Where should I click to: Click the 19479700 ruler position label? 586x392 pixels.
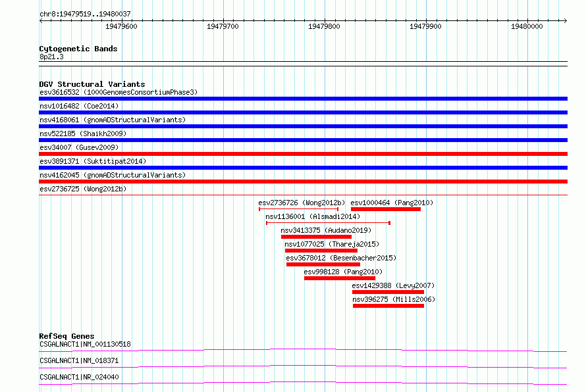(x=223, y=26)
